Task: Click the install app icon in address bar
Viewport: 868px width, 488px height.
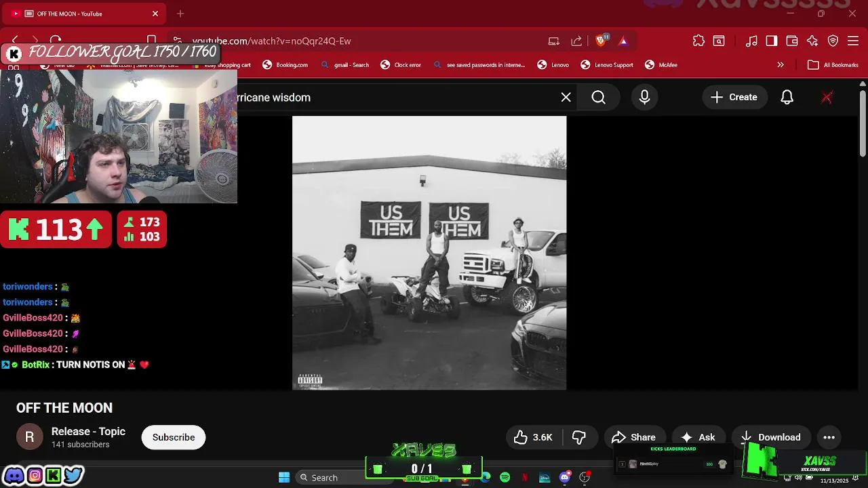Action: click(x=554, y=41)
